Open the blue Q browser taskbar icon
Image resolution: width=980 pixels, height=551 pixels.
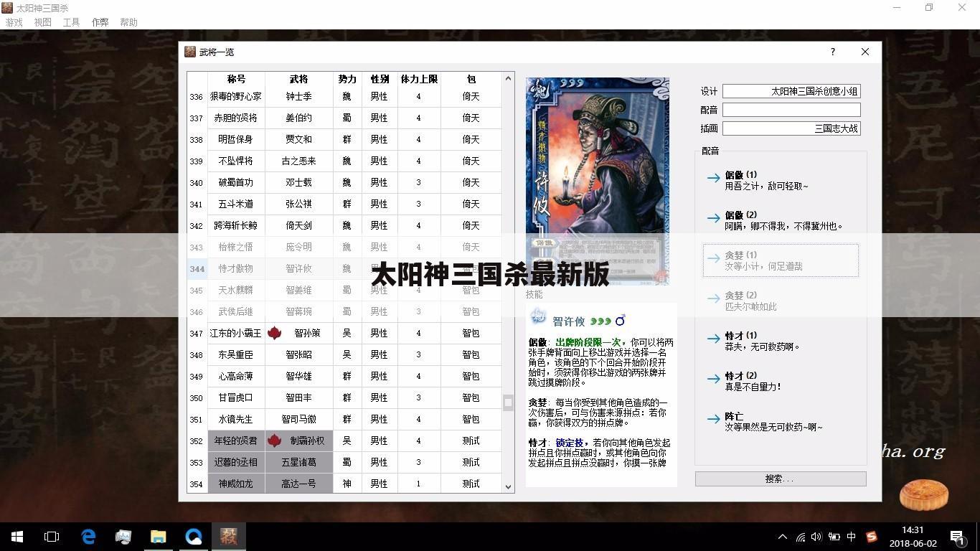tap(193, 536)
